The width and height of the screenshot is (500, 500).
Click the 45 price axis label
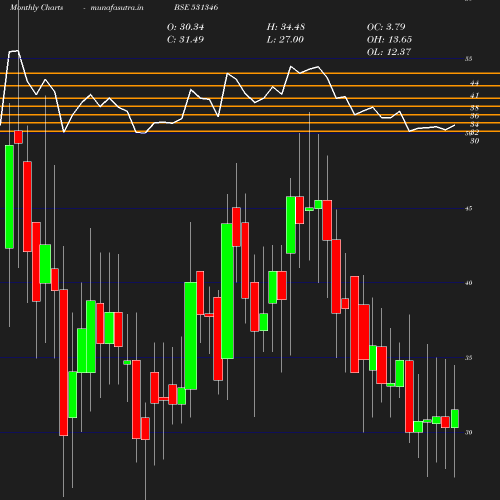[x=469, y=209]
